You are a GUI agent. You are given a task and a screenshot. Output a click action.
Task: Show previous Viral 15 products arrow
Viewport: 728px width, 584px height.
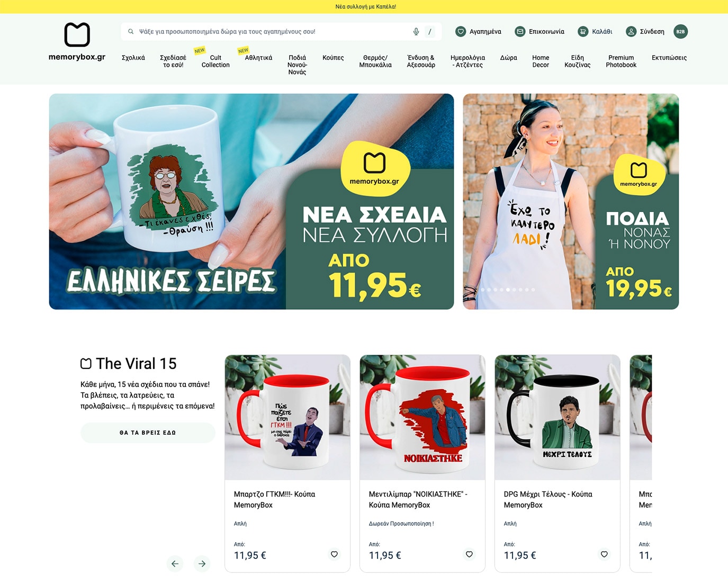(175, 564)
